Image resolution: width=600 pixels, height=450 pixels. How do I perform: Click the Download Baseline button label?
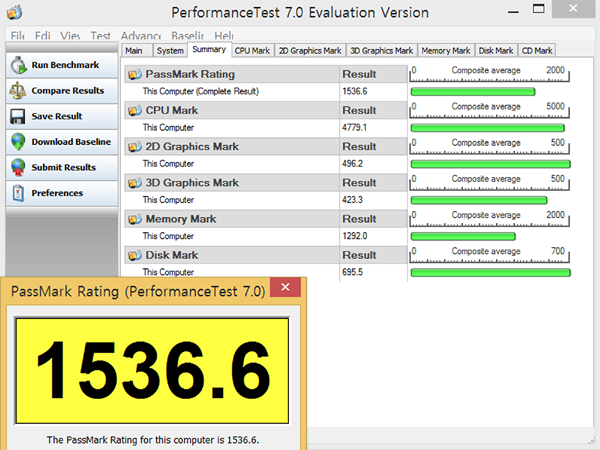pos(71,142)
